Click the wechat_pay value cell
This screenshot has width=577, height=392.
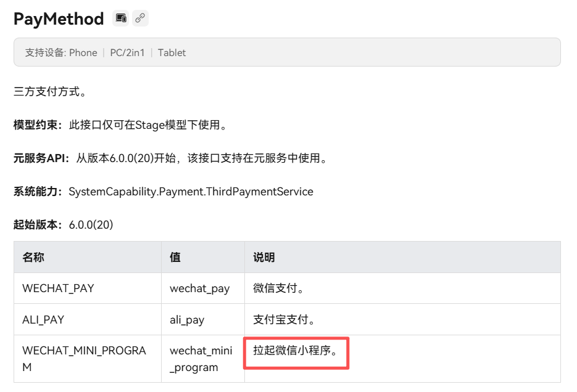pos(203,288)
